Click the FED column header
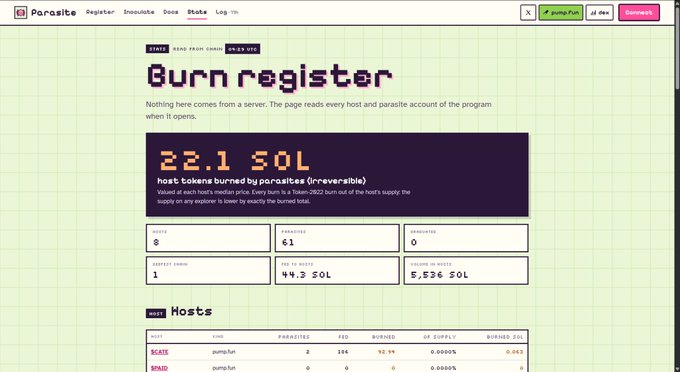Viewport: 680px width, 372px height. [x=343, y=337]
